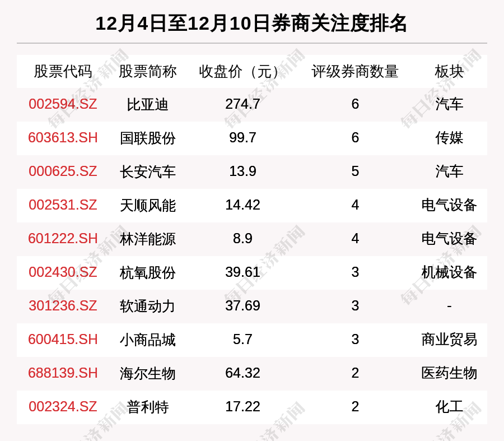Select closing price 39.61
The width and height of the screenshot is (504, 441).
pos(242,272)
